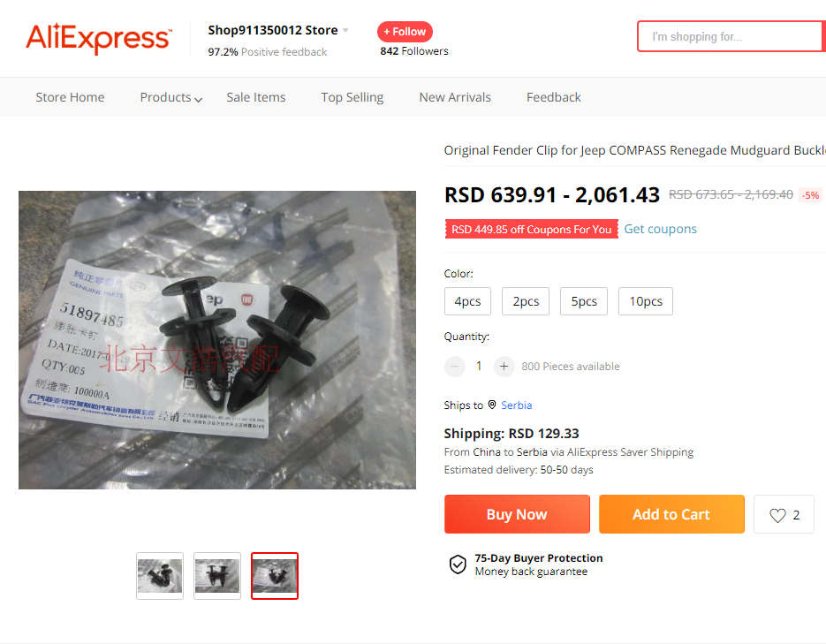Increase quantity with the plus button

pos(504,366)
